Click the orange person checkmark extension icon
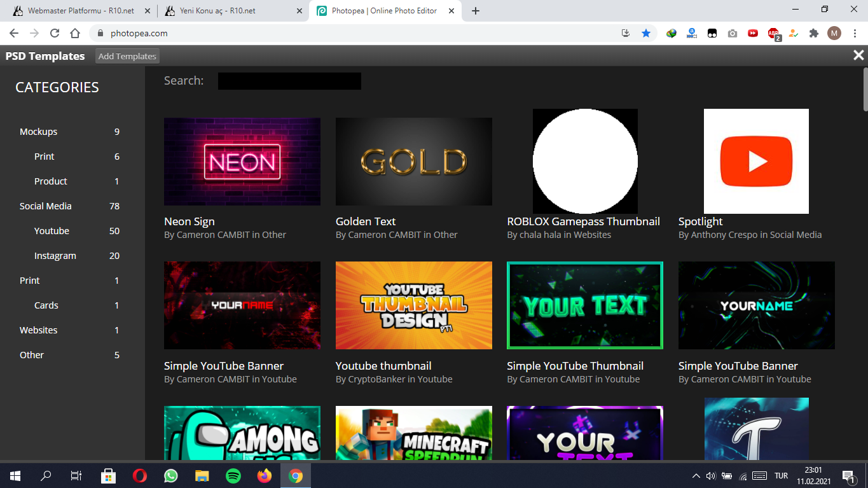This screenshot has height=488, width=868. tap(793, 33)
